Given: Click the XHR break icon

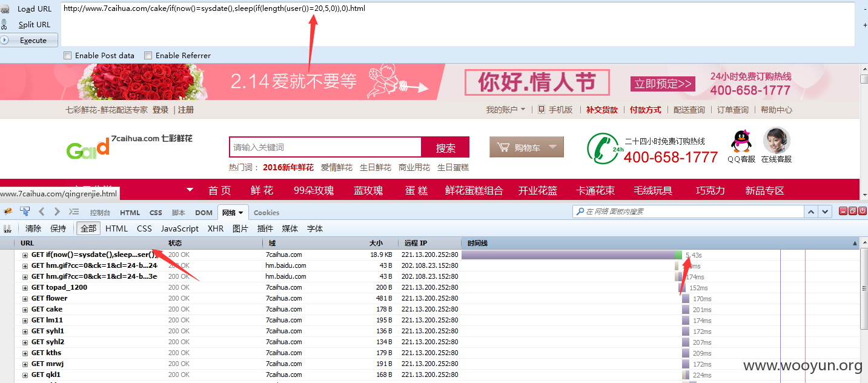Looking at the screenshot, I should tap(8, 229).
